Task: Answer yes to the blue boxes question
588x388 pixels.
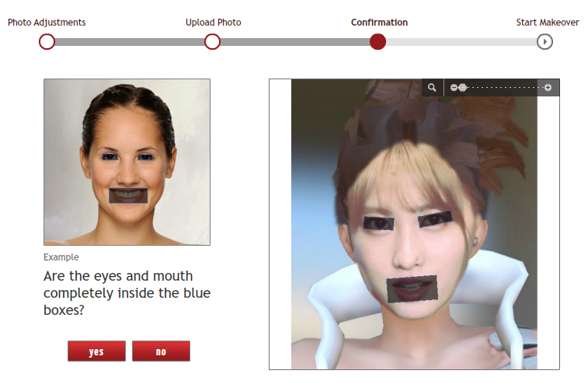Action: [x=96, y=351]
